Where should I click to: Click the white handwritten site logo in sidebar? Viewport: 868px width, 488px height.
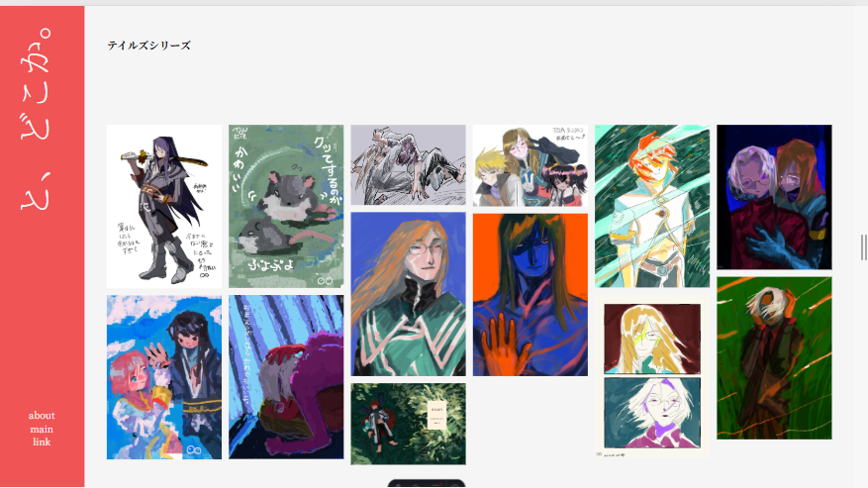pyautogui.click(x=36, y=119)
